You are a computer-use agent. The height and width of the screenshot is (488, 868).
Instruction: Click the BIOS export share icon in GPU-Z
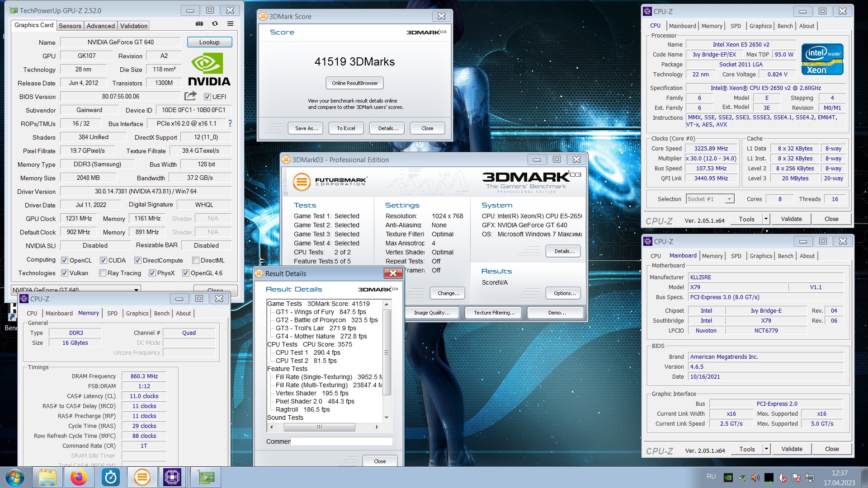(x=190, y=96)
